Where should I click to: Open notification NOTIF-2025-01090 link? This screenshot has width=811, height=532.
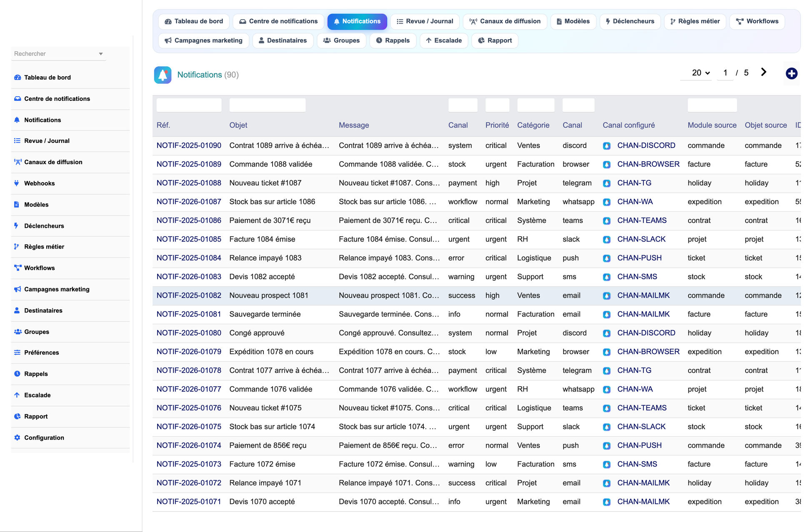[x=189, y=145]
